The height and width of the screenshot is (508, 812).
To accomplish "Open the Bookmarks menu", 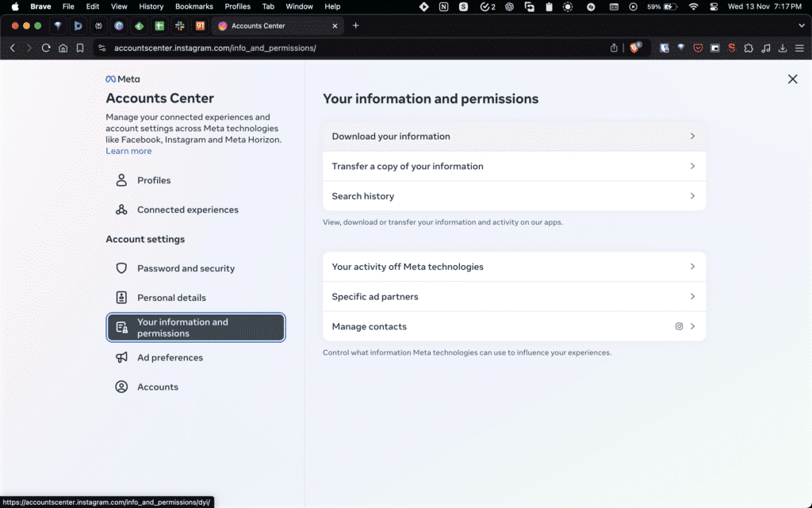I will pyautogui.click(x=193, y=6).
